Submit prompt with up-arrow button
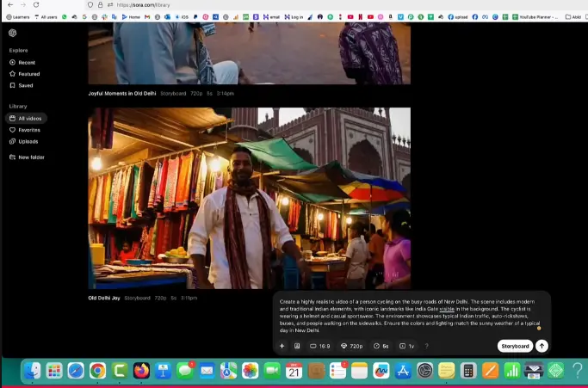 click(542, 346)
